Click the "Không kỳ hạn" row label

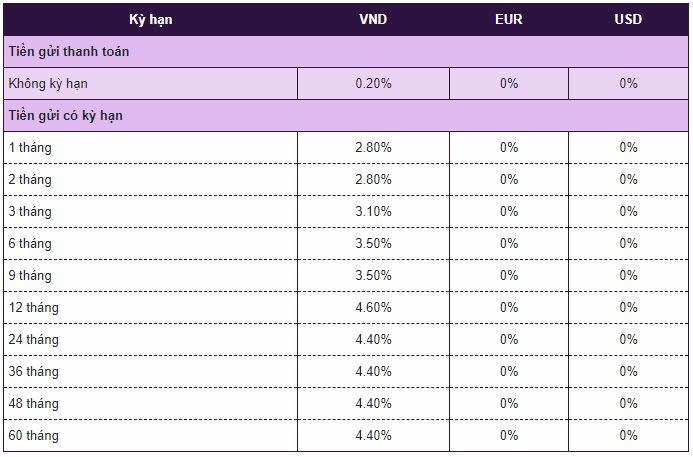47,83
